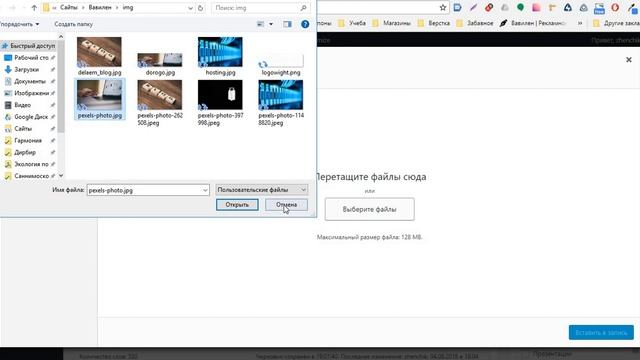Select Documents in sidebar
The width and height of the screenshot is (640, 360).
tap(29, 82)
